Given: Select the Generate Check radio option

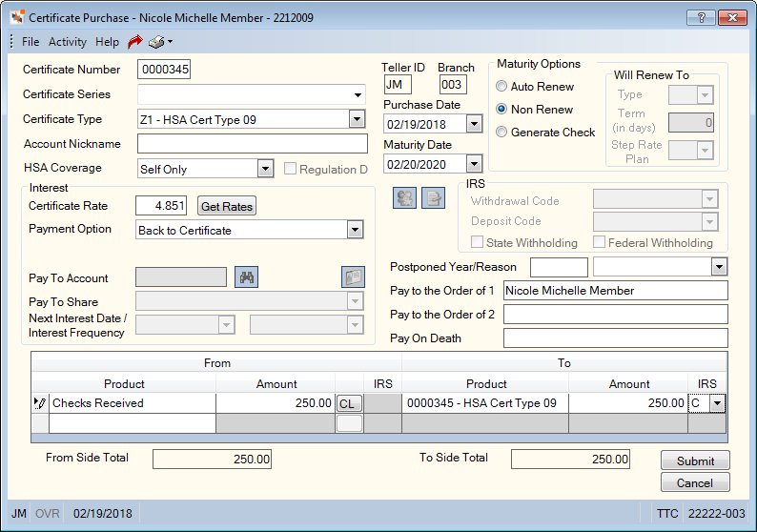Looking at the screenshot, I should [x=501, y=132].
